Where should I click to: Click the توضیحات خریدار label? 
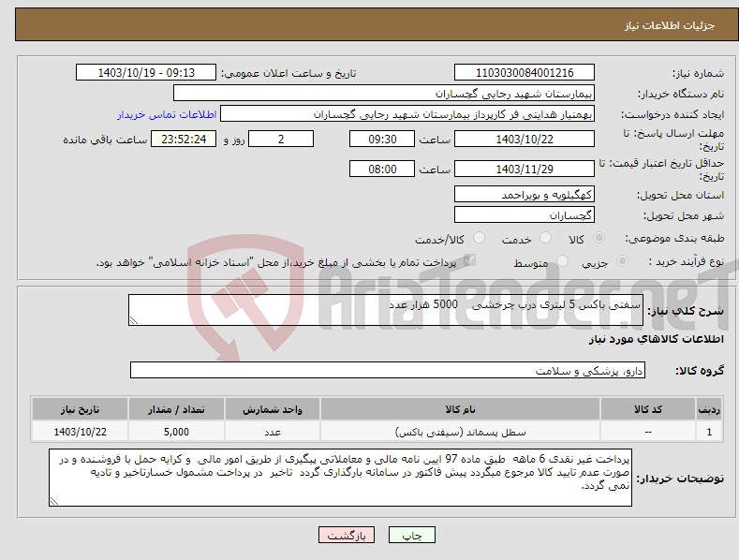pos(680,479)
